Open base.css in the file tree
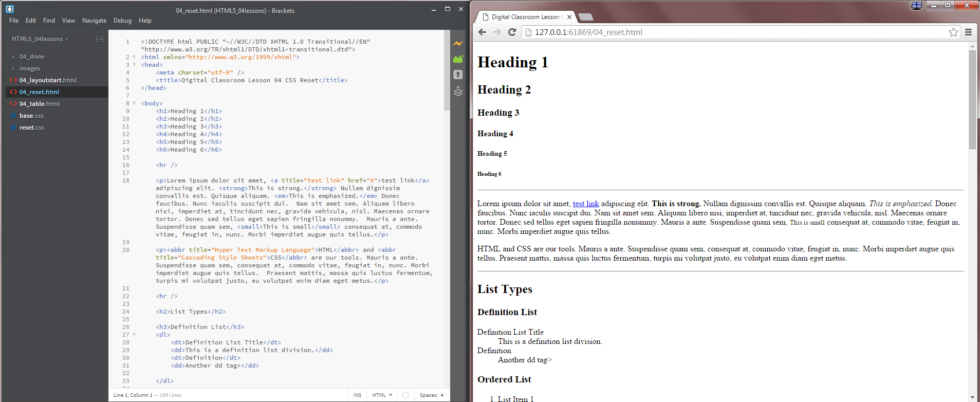The height and width of the screenshot is (402, 980). point(31,116)
